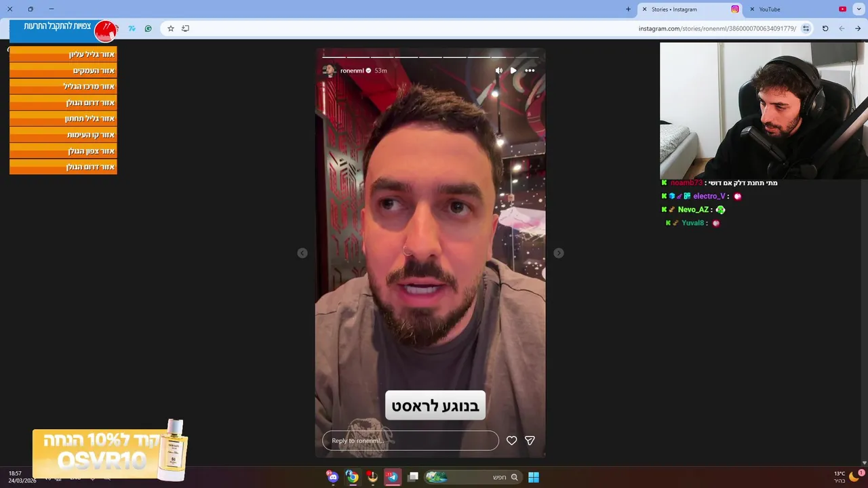Advance to the next story with right arrow
Viewport: 868px width, 488px height.
[x=558, y=253]
